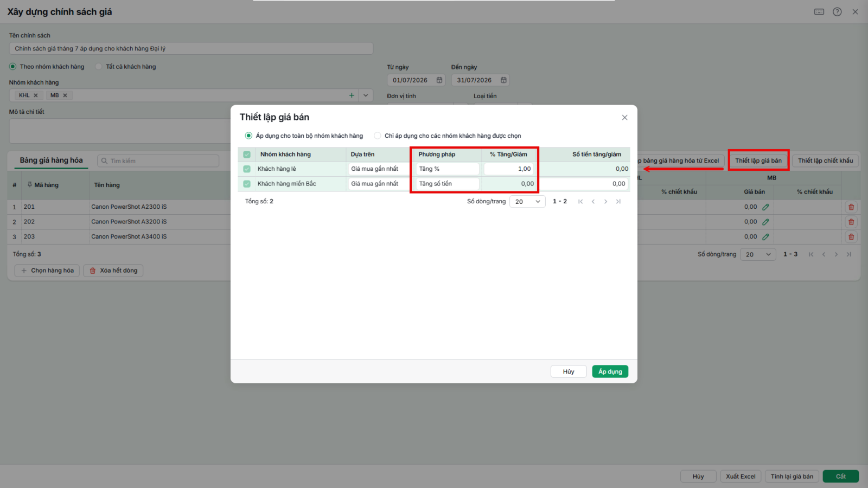Edit % Tăng/Giảm value 1,00 field
The width and height of the screenshot is (868, 488).
click(x=508, y=169)
